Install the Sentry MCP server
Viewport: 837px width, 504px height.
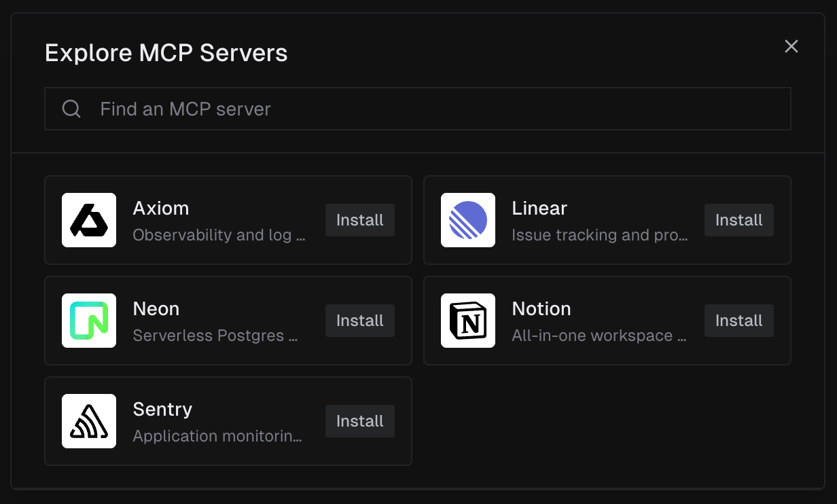pyautogui.click(x=359, y=421)
